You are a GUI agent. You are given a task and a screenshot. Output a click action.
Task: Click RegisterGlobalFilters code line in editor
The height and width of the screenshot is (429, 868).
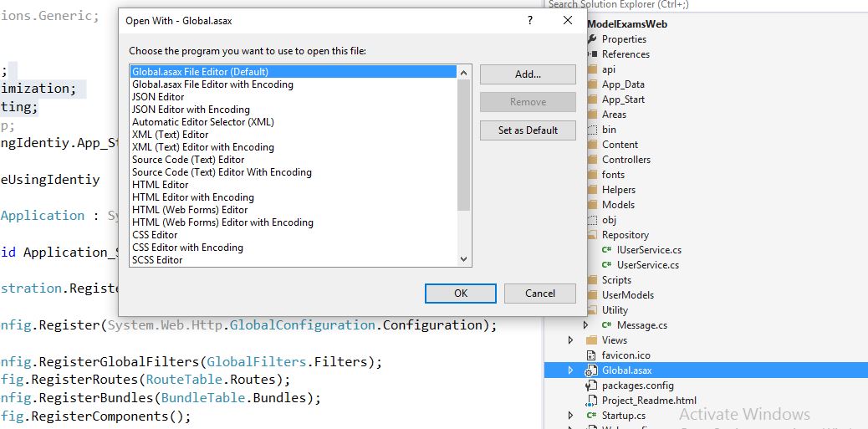point(191,362)
